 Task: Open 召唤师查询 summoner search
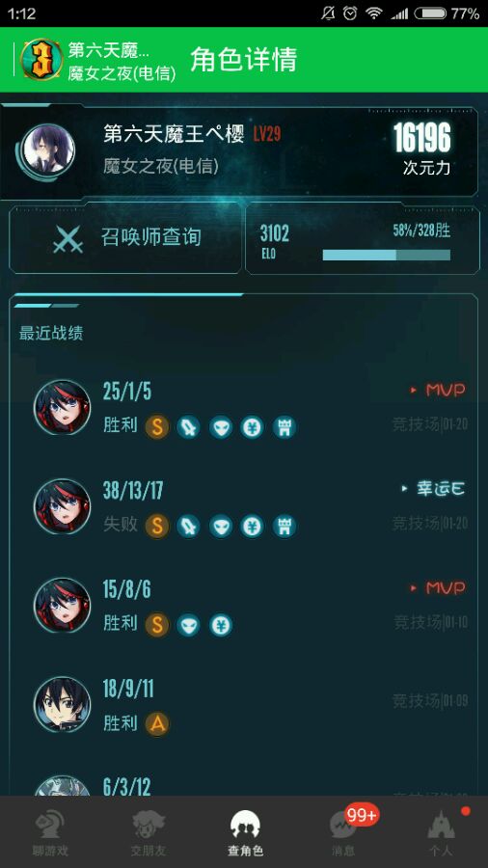point(125,238)
